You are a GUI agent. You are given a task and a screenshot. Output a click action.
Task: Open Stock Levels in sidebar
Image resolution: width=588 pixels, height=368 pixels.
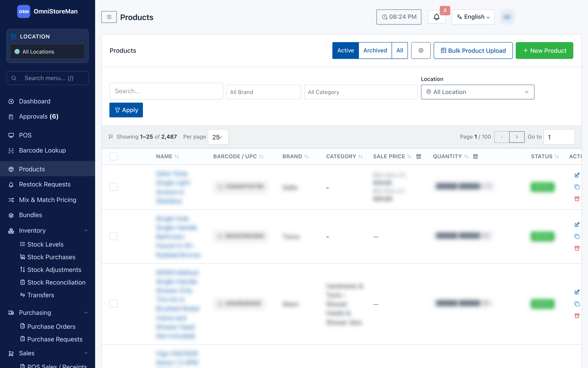click(x=45, y=244)
